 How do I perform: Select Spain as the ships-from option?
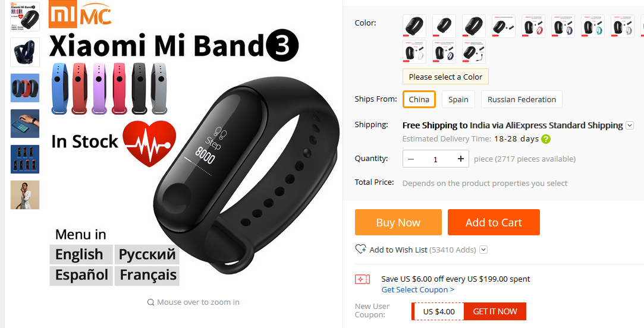(458, 99)
